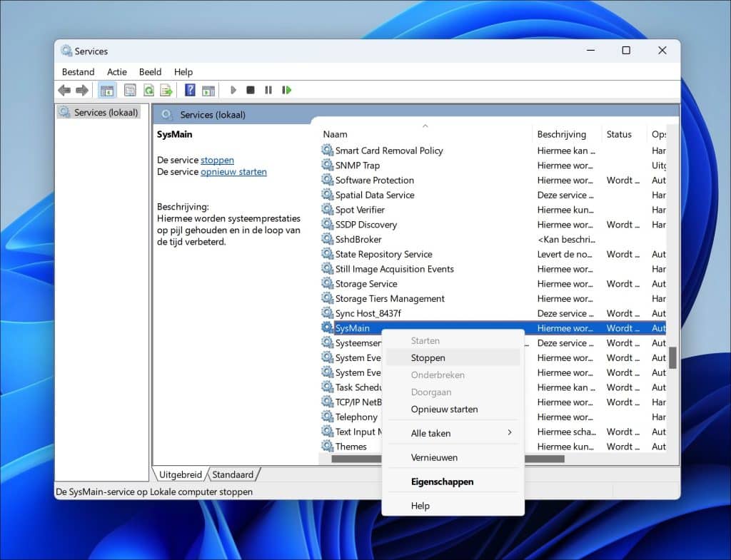
Task: Click gear icon next to Software Protection
Action: coord(327,180)
